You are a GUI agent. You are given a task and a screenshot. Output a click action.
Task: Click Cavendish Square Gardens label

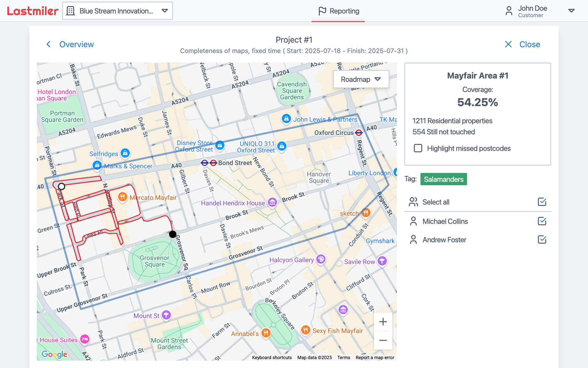point(292,91)
